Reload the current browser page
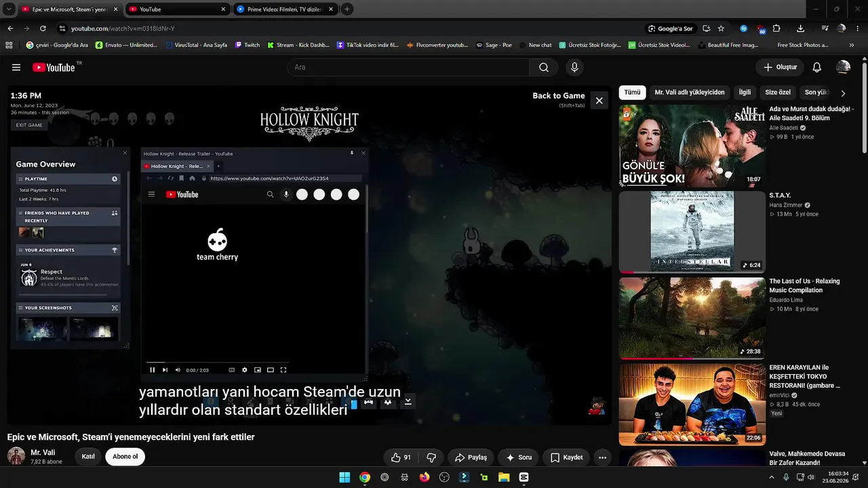Screen dimensions: 868x488 point(43,28)
